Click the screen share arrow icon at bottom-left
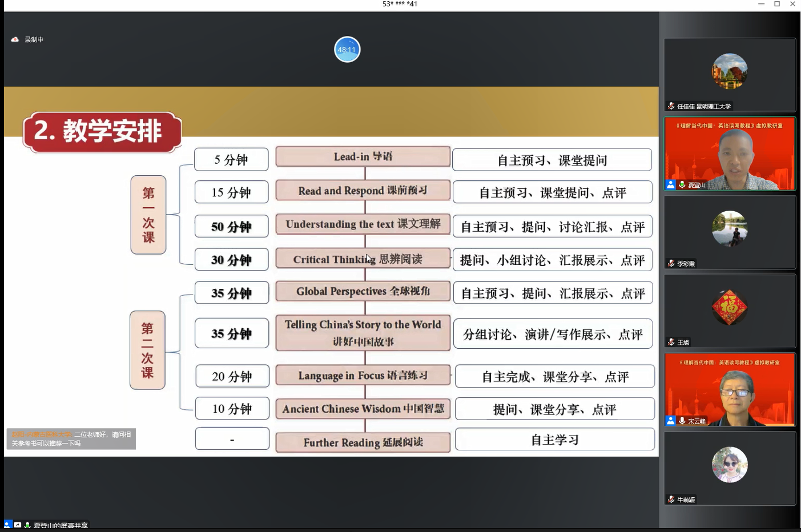Viewport: 801px width, 532px height. 18,525
